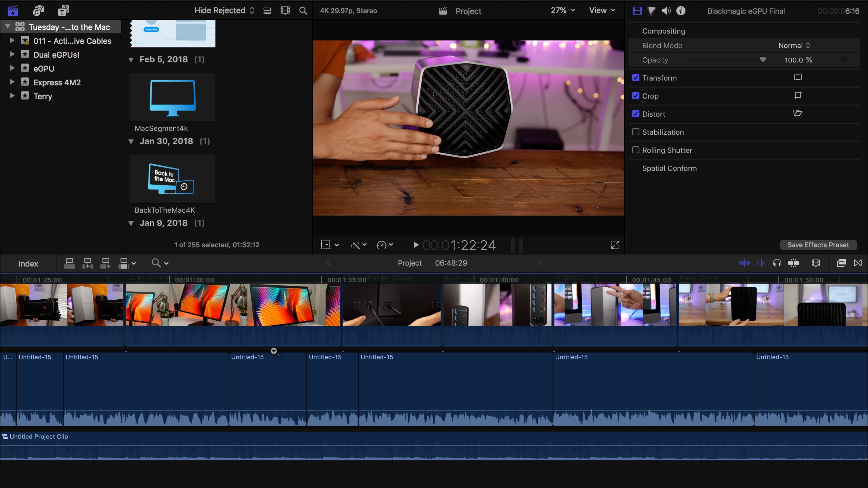Expand the Express 4M2 event
Image resolution: width=868 pixels, height=488 pixels.
click(12, 82)
